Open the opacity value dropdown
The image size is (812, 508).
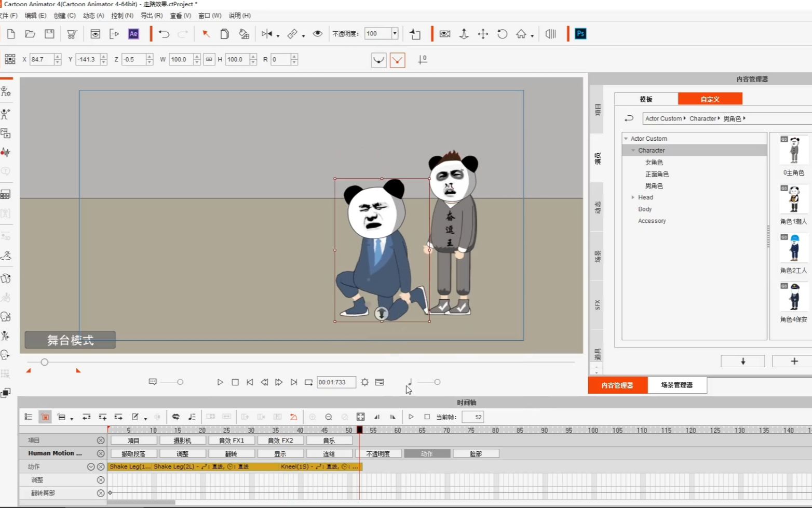[395, 34]
